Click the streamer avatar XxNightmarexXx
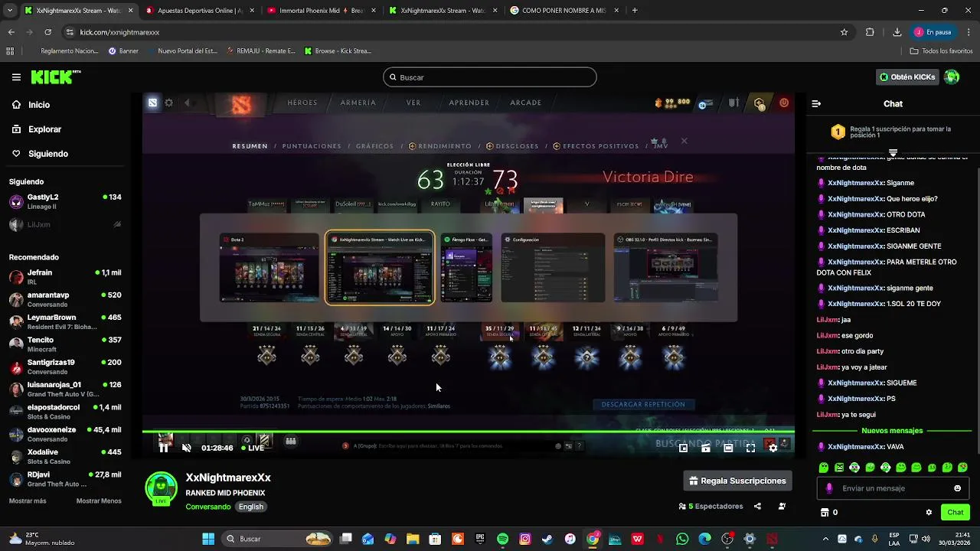This screenshot has height=551, width=980. [161, 488]
